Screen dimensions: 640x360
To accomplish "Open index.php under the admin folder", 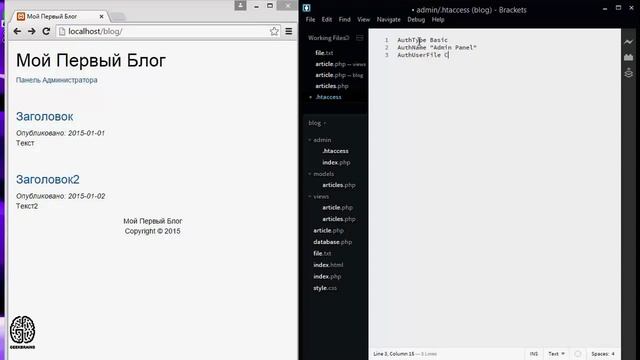I will click(x=336, y=162).
